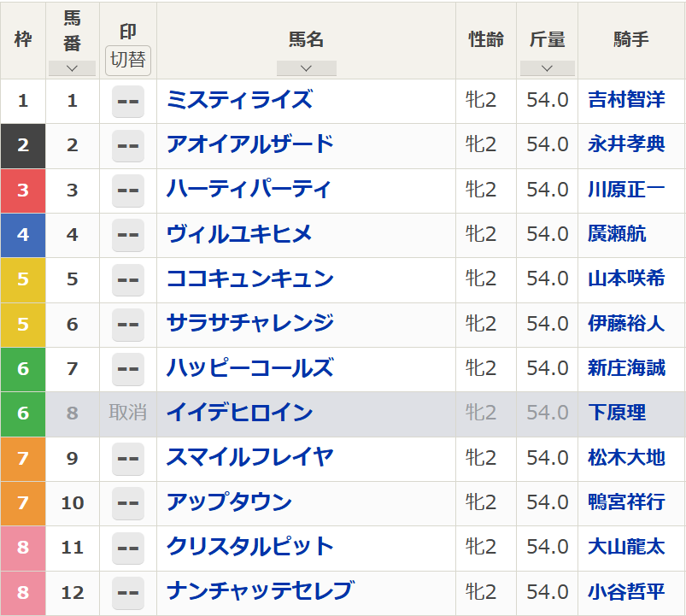Image resolution: width=686 pixels, height=616 pixels.
Task: Toggle the mark box for スマイルフレイヤ
Action: click(x=128, y=459)
